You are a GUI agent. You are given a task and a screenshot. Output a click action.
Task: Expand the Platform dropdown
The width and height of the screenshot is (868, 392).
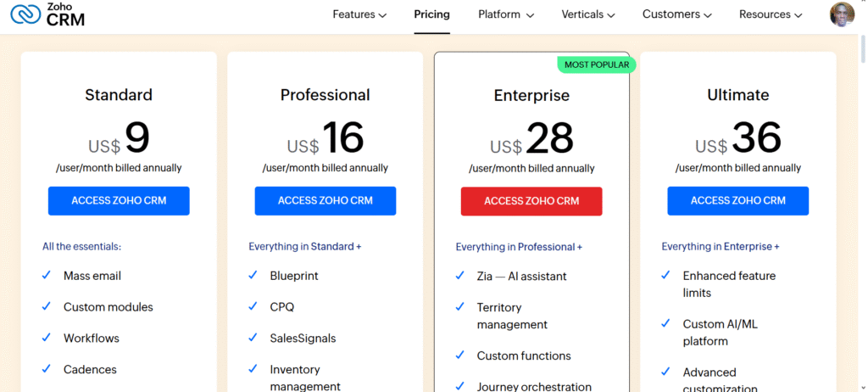pos(506,14)
